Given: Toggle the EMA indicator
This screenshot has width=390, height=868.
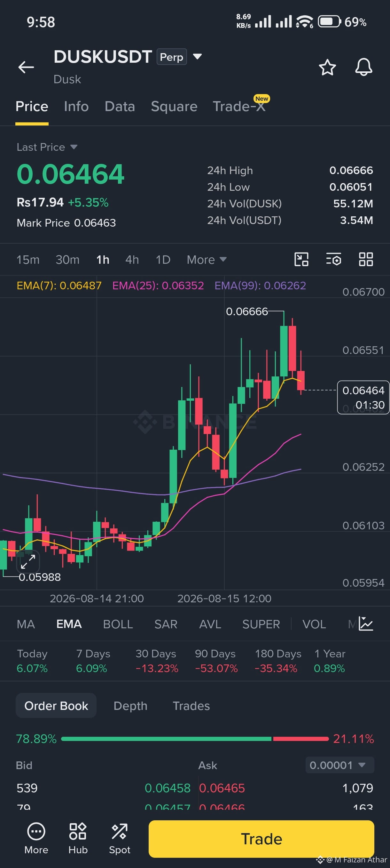Looking at the screenshot, I should (69, 624).
